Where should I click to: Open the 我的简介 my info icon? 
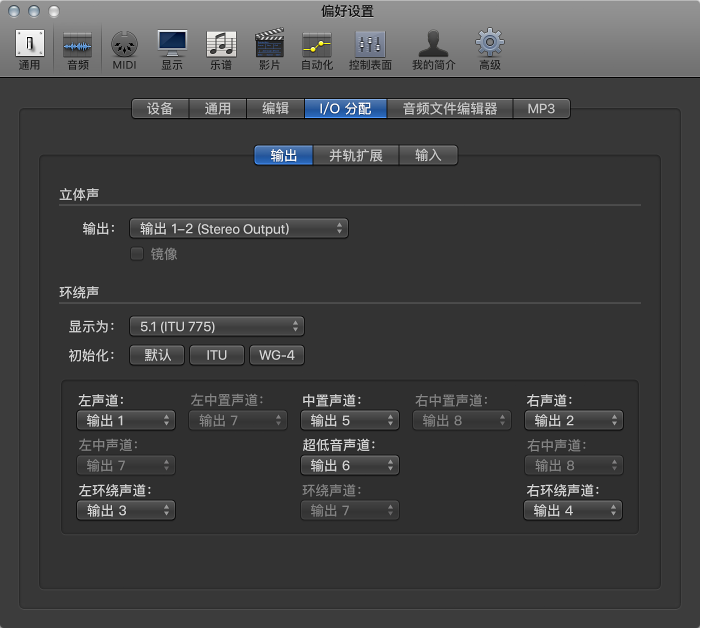coord(433,49)
